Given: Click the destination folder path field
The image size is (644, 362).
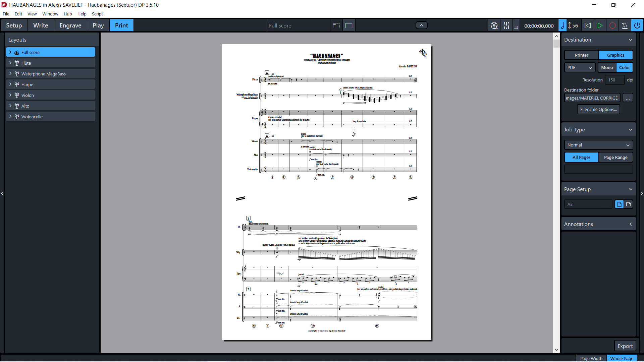Looking at the screenshot, I should pyautogui.click(x=592, y=98).
